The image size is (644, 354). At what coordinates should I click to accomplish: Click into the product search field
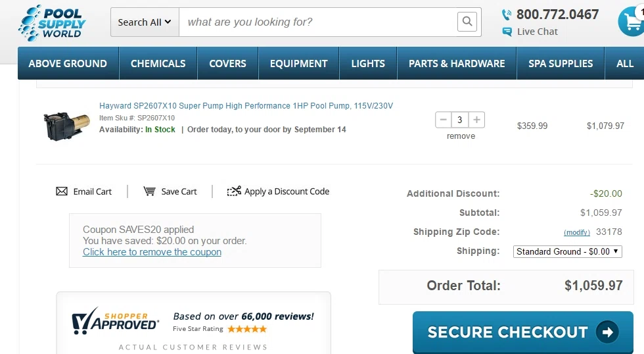(x=318, y=22)
